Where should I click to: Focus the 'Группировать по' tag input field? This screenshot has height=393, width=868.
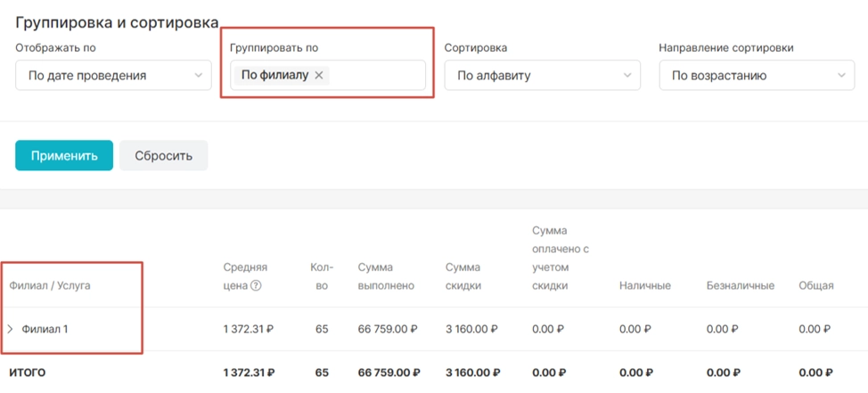(x=328, y=75)
